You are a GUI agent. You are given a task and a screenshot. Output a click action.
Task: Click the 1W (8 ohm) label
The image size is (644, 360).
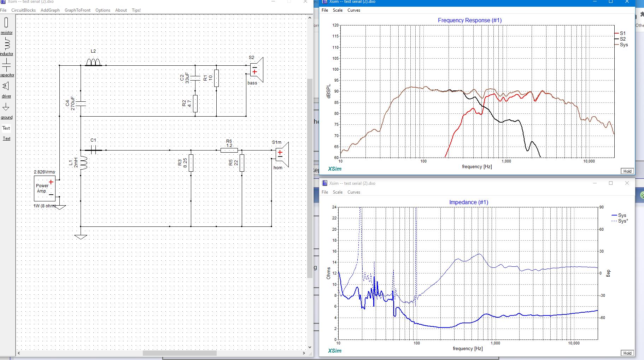(x=45, y=206)
